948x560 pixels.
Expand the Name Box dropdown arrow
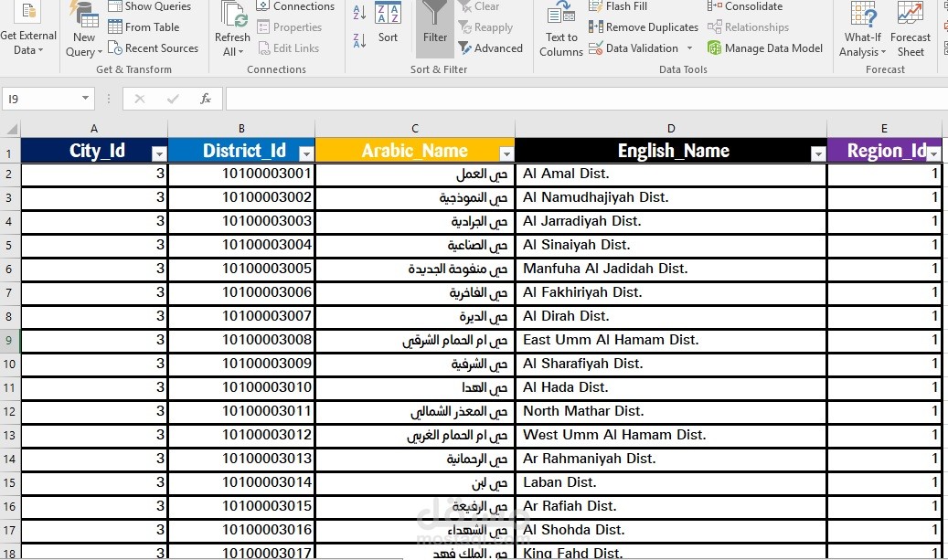tap(86, 99)
